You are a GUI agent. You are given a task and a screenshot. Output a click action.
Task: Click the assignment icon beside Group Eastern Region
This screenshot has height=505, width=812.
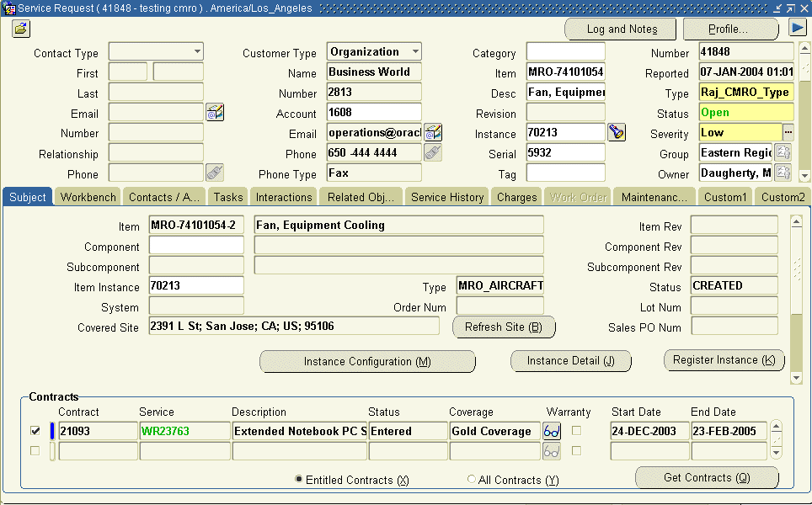(x=783, y=152)
